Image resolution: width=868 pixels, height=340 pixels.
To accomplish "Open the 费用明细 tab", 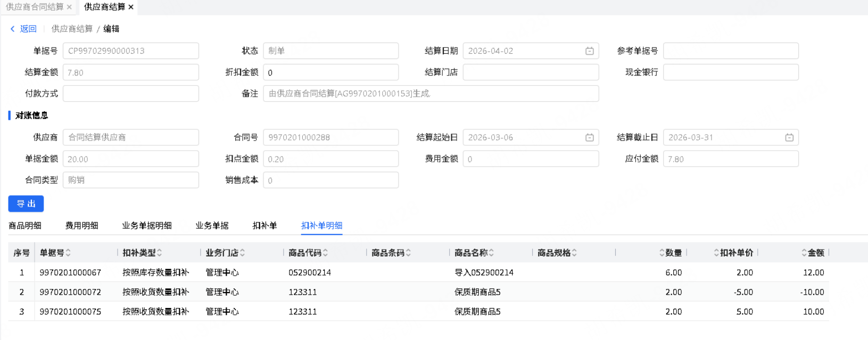I will click(81, 226).
